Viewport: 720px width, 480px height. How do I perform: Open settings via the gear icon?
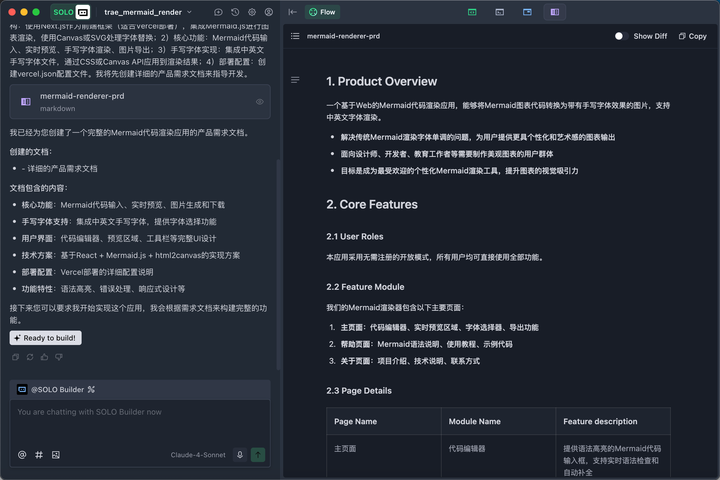252,12
